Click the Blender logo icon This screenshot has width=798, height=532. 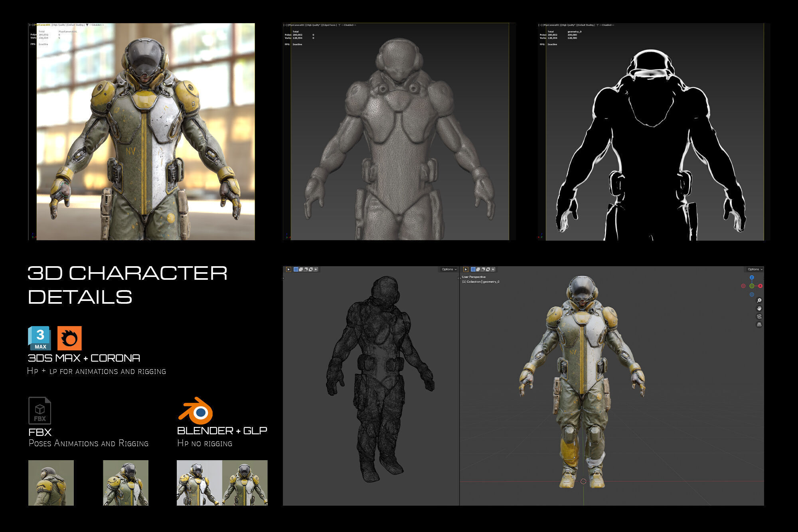[196, 411]
